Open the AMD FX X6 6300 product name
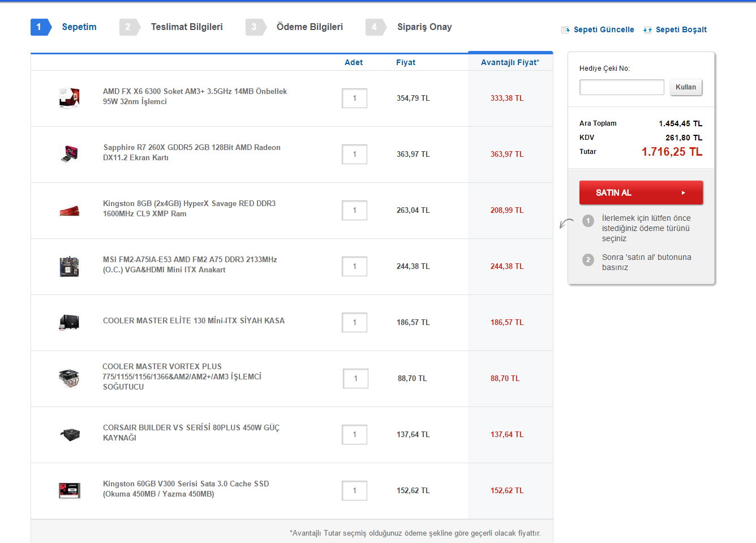756x543 pixels. (195, 96)
